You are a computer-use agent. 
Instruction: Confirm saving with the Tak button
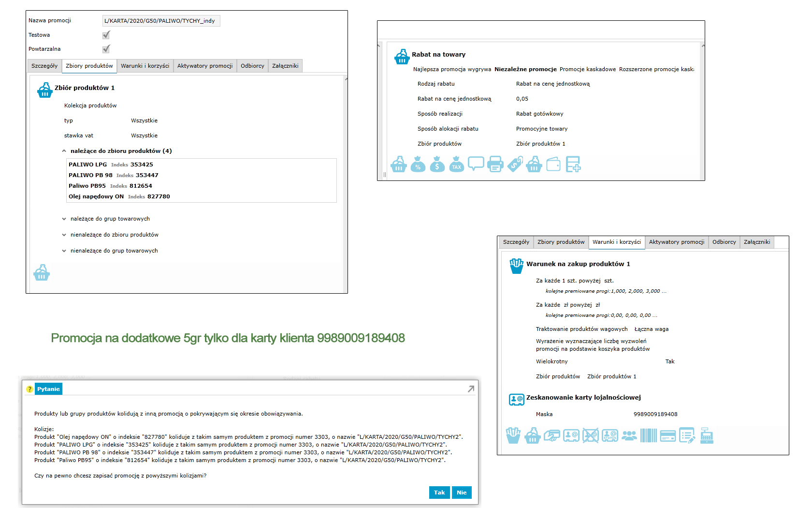(439, 493)
